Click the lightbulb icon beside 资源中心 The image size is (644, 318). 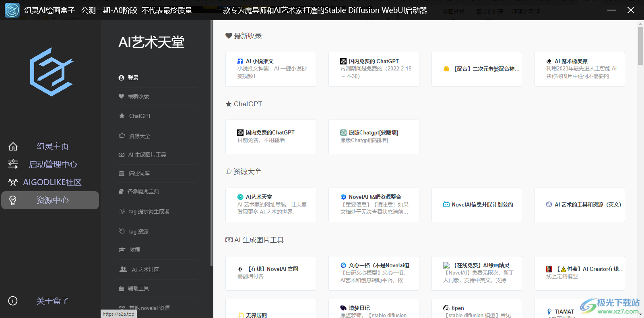pos(13,200)
